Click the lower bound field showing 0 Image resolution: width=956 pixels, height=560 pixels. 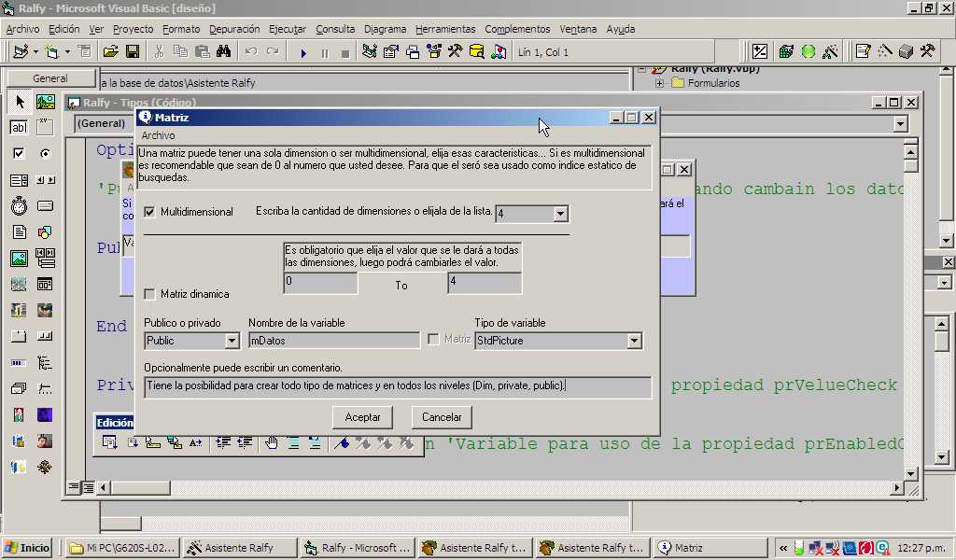(320, 283)
